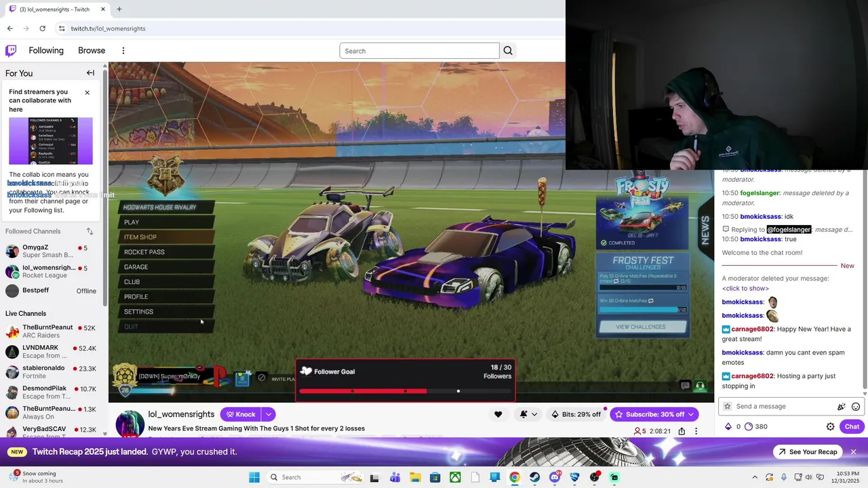Reload the browser page
The image size is (868, 488).
coord(42,28)
